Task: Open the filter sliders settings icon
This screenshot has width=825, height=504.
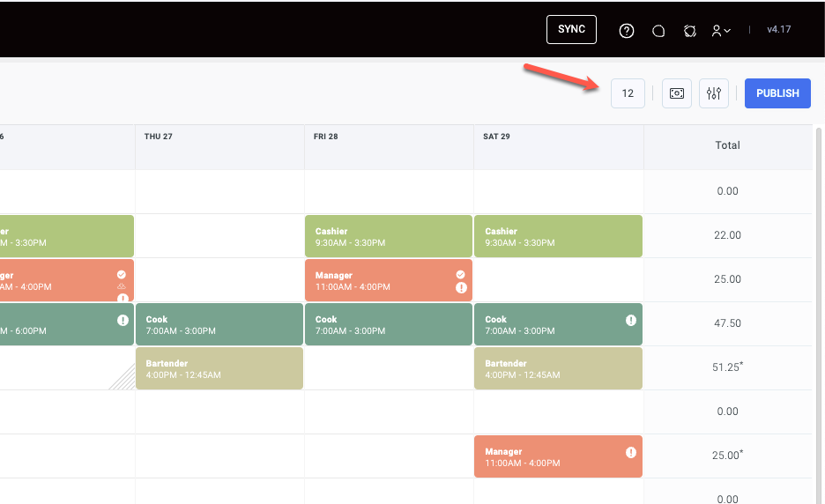Action: click(714, 93)
